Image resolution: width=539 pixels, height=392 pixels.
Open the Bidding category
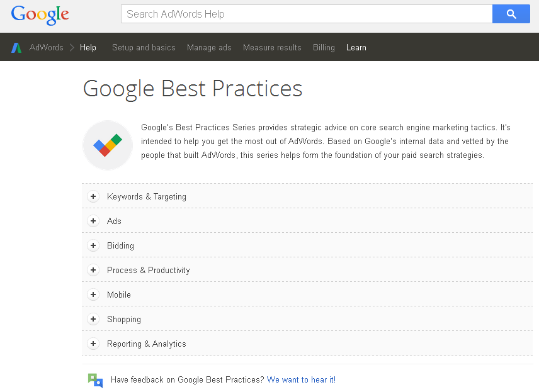tap(93, 245)
